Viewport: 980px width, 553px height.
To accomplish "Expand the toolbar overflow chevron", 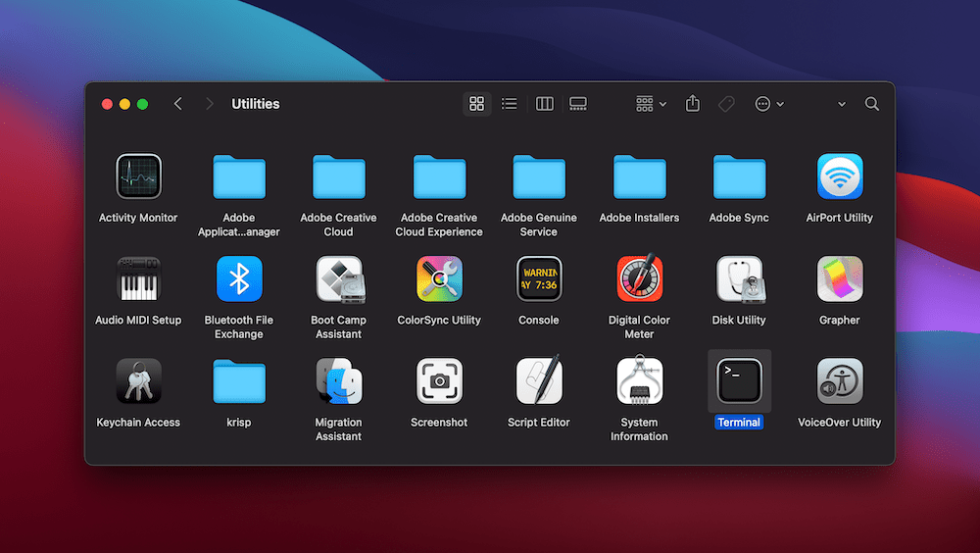I will (x=841, y=105).
